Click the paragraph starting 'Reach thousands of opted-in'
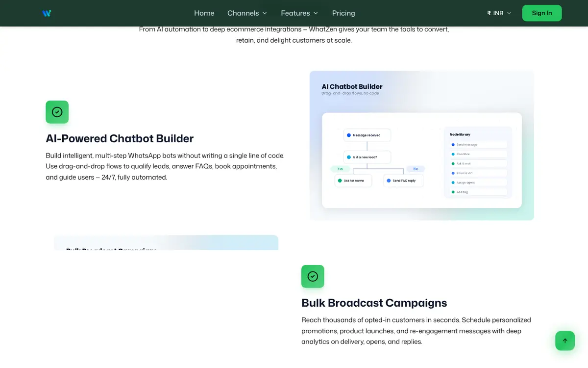 (416, 331)
